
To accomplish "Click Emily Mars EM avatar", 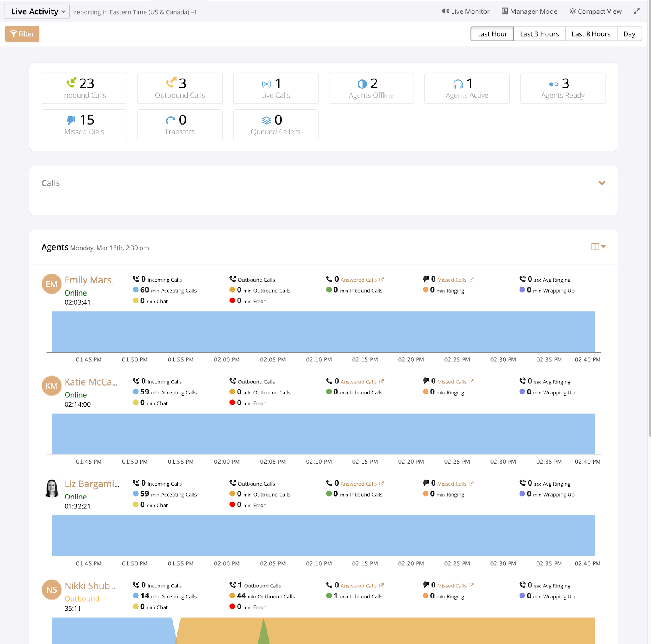I will (x=52, y=284).
